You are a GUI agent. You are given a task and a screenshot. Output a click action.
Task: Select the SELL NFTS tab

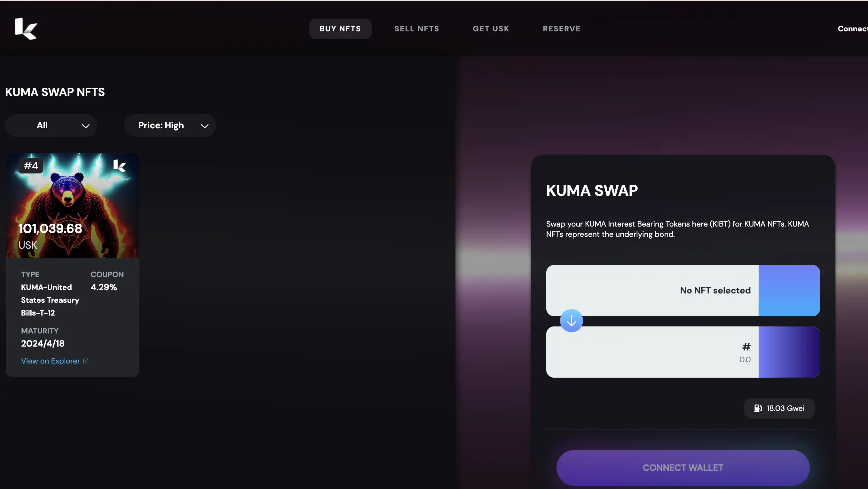point(417,28)
